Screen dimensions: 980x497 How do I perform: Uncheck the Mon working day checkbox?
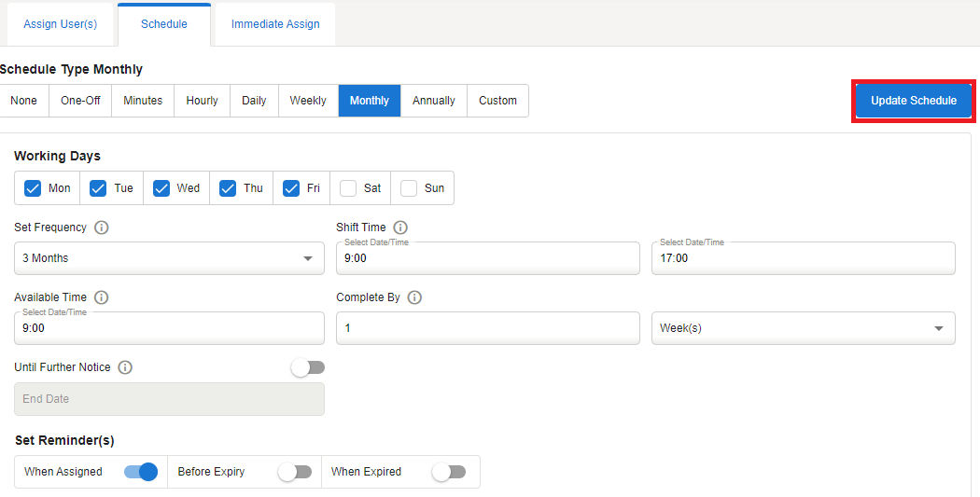tap(33, 188)
